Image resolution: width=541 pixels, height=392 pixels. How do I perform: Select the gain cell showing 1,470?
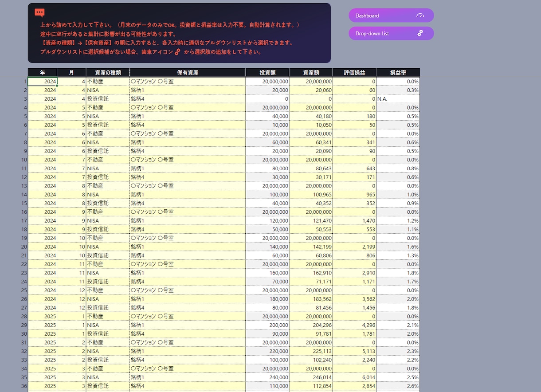coord(354,220)
